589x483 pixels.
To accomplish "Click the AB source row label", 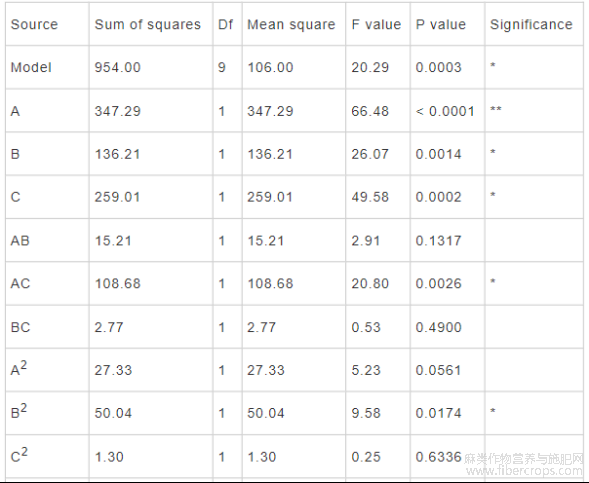I will [x=20, y=240].
